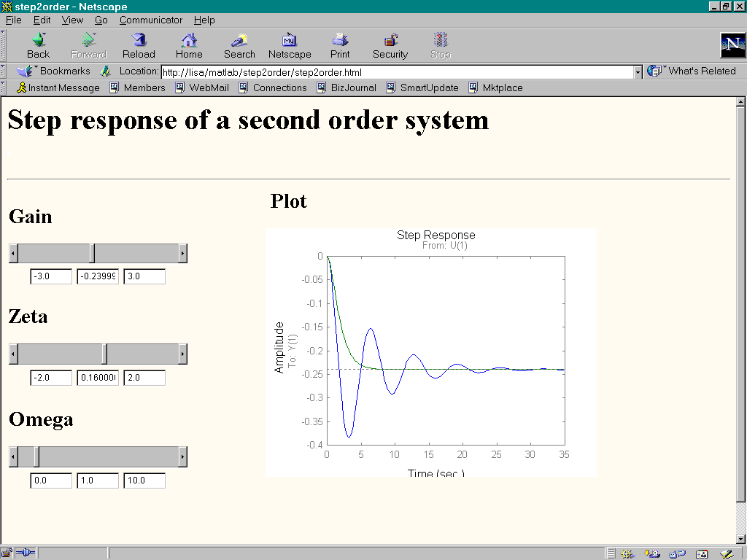Click the online/offline connection plug icon
Image resolution: width=747 pixels, height=560 pixels.
coord(26,553)
